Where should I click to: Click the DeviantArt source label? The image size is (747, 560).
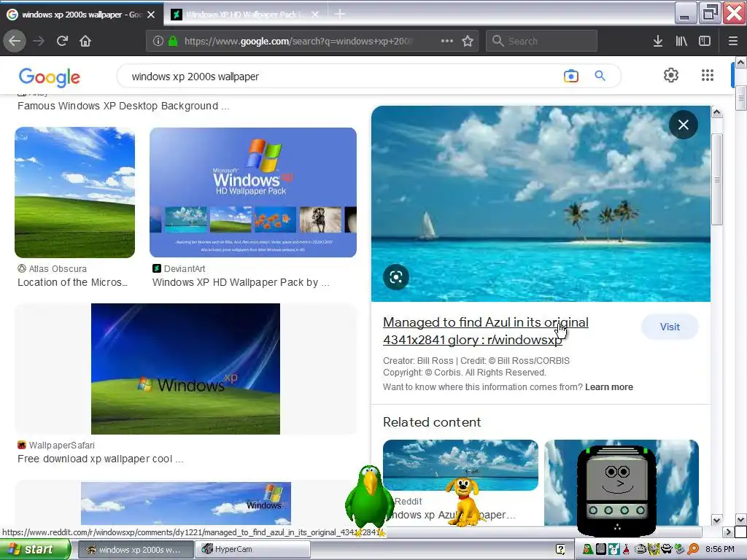tap(179, 268)
